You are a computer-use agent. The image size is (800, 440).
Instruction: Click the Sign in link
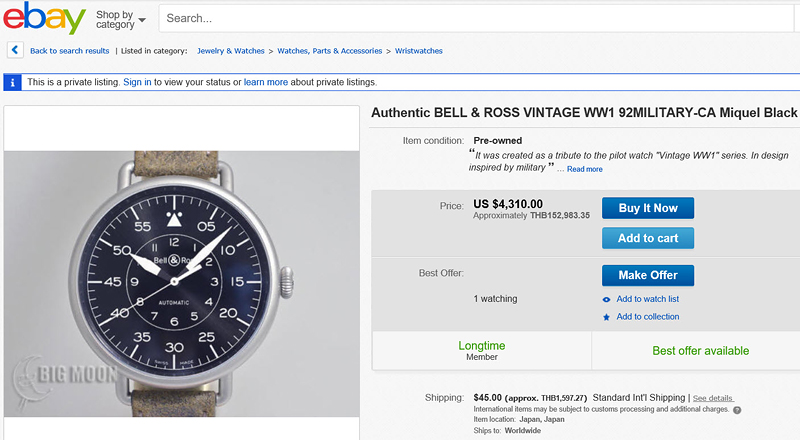pos(137,82)
